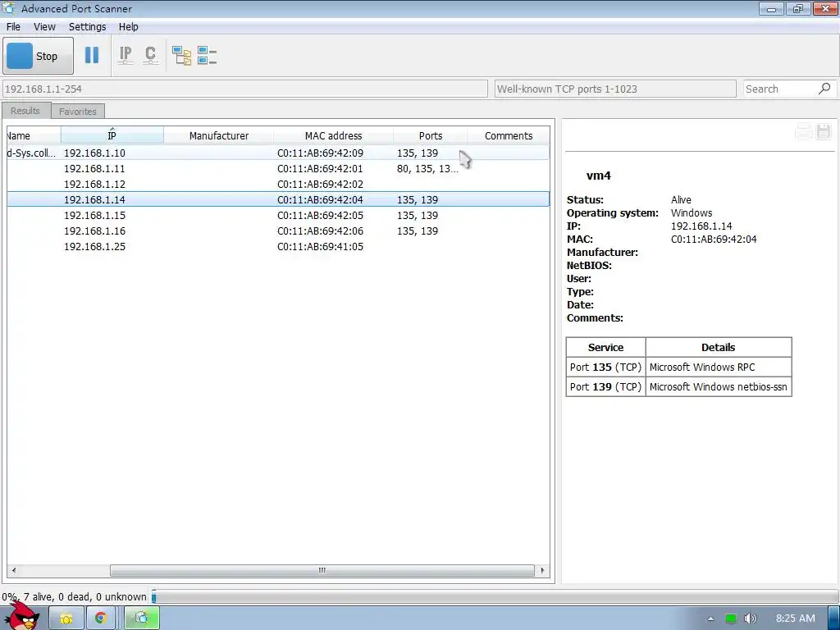Select the row with IP 192.168.1.25
The height and width of the screenshot is (630, 840).
pos(278,246)
